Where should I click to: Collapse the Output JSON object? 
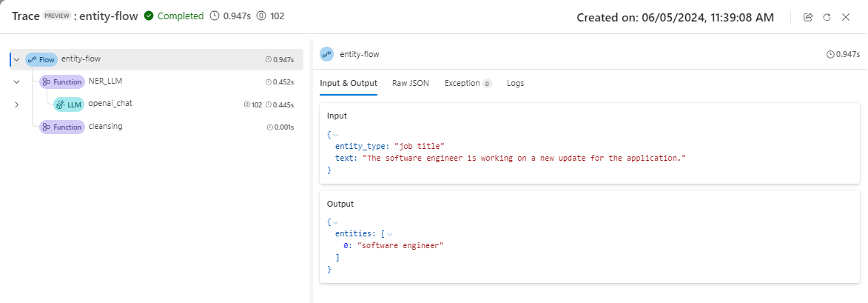tap(336, 222)
